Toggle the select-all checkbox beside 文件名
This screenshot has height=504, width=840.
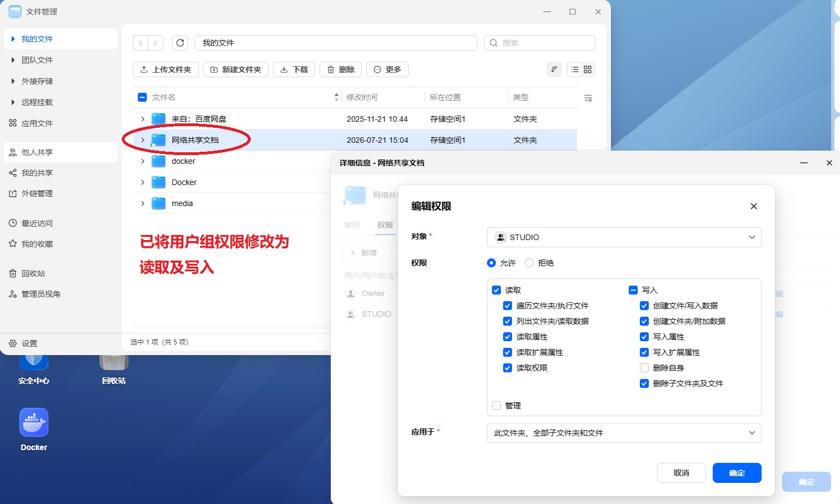[x=142, y=97]
